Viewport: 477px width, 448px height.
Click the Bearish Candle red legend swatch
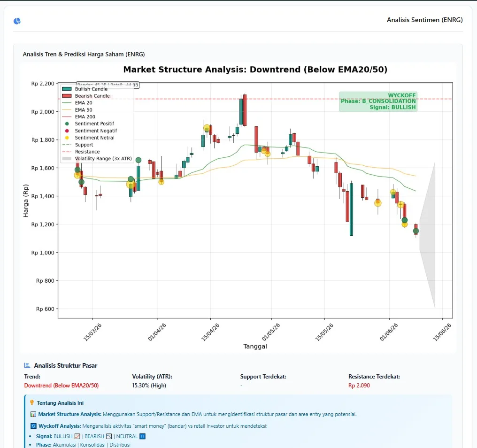point(67,96)
